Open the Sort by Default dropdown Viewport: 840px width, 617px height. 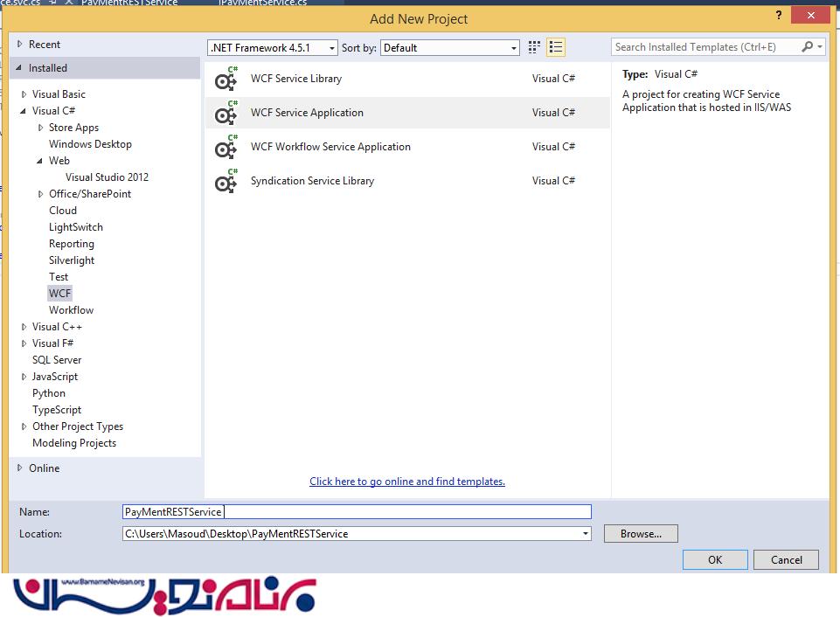[450, 48]
